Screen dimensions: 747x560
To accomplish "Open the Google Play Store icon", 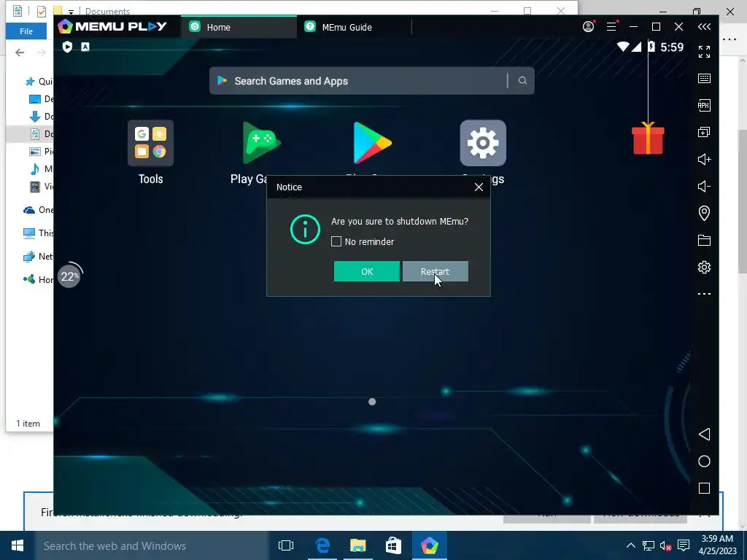I will (x=372, y=143).
